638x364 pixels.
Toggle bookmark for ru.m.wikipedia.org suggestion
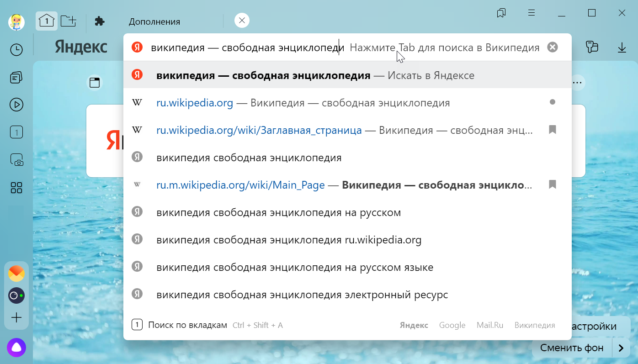[x=553, y=185]
